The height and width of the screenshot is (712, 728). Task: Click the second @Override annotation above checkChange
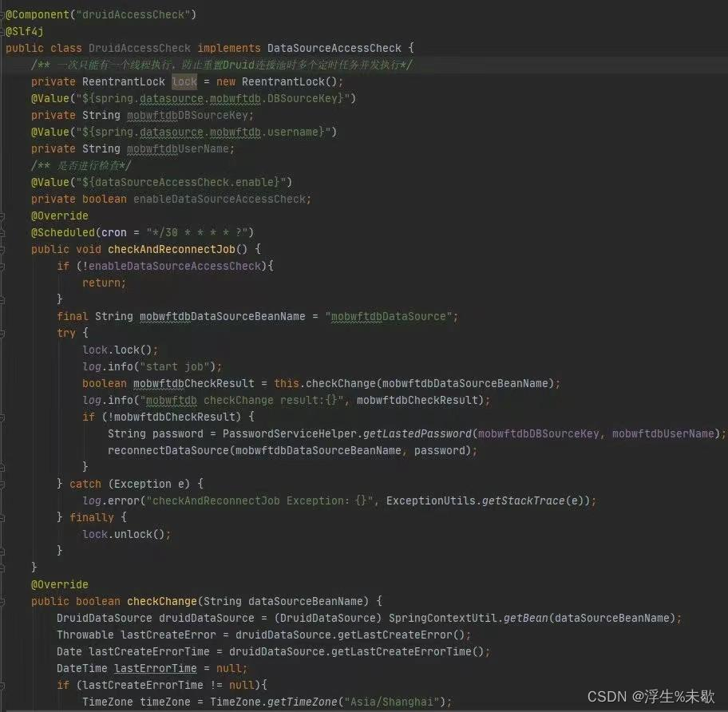(x=59, y=585)
